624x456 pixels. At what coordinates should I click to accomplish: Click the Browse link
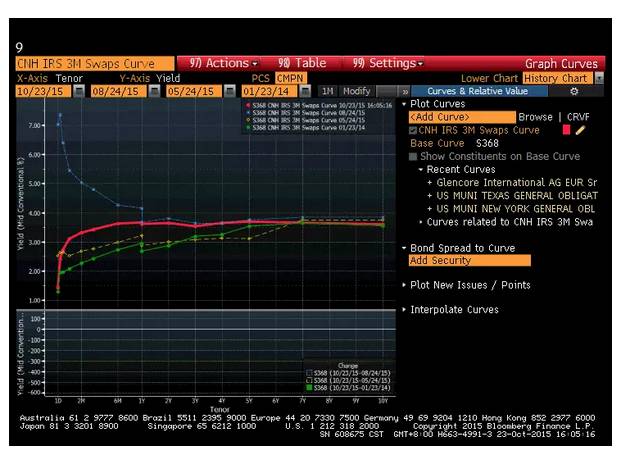click(x=535, y=117)
